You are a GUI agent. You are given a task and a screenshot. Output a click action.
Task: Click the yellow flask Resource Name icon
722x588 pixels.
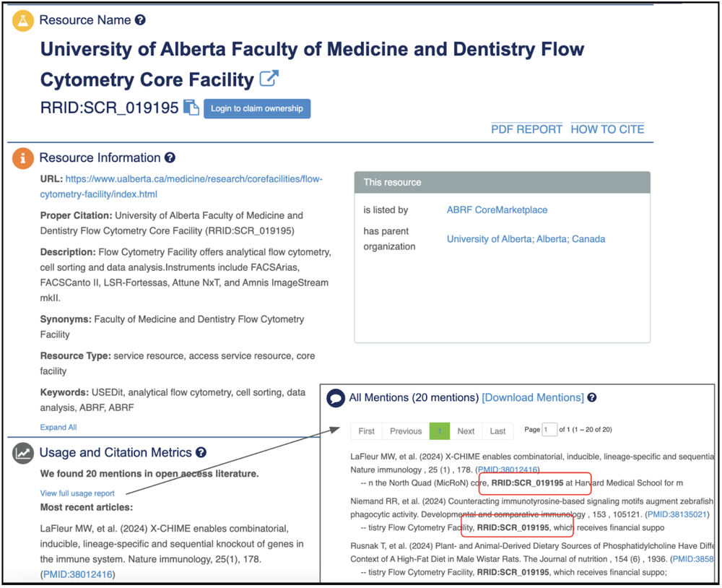(22, 21)
